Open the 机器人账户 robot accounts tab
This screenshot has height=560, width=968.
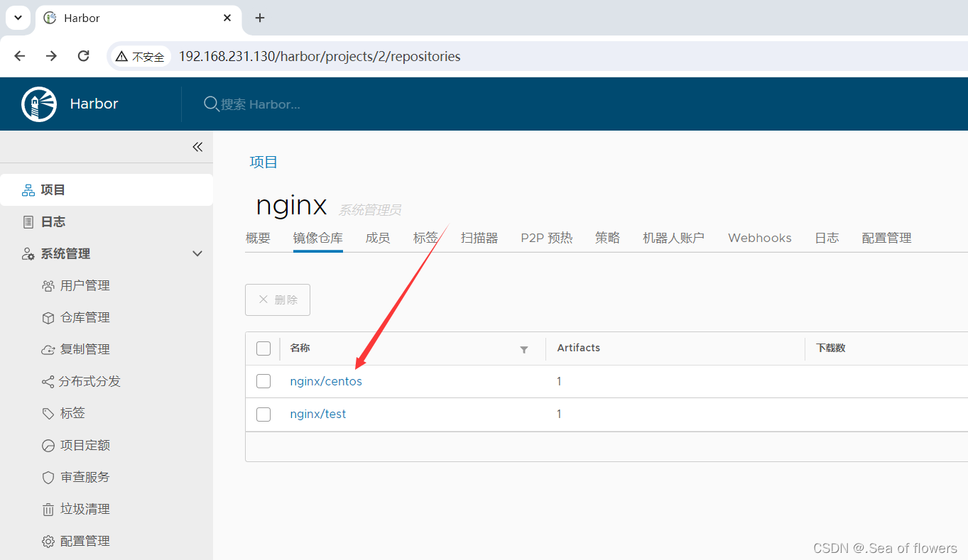point(673,238)
